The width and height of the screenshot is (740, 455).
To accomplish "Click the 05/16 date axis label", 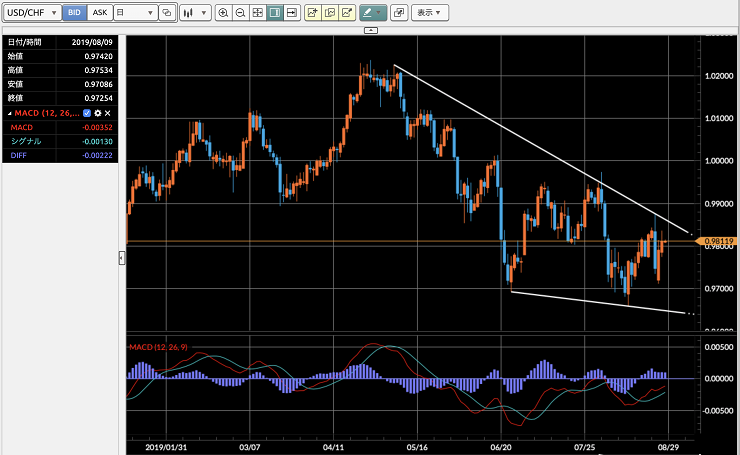I will click(417, 447).
